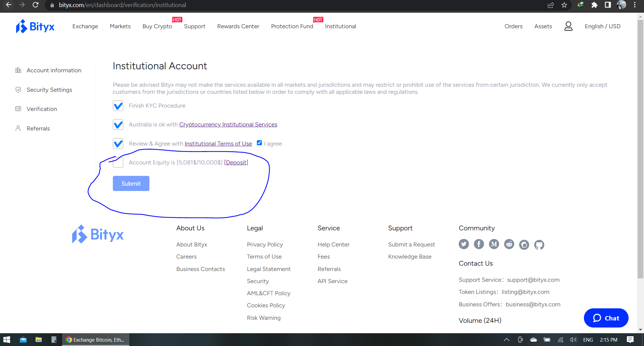The image size is (644, 346).
Task: Click Account information sidebar icon
Action: pyautogui.click(x=18, y=70)
